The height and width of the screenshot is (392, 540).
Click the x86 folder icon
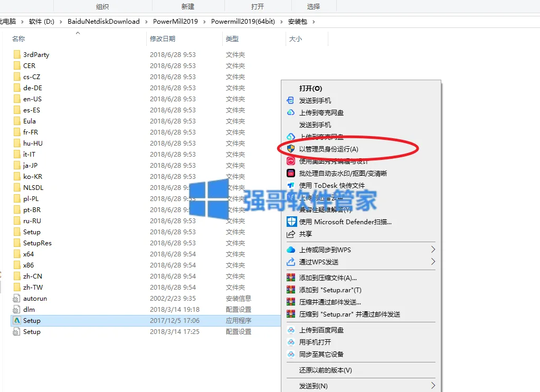point(17,265)
